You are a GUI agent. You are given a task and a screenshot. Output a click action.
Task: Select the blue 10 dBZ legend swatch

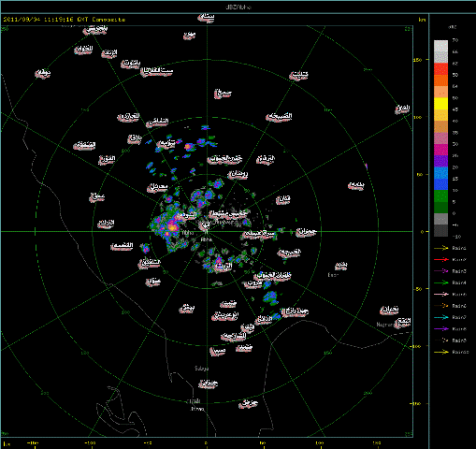440,184
